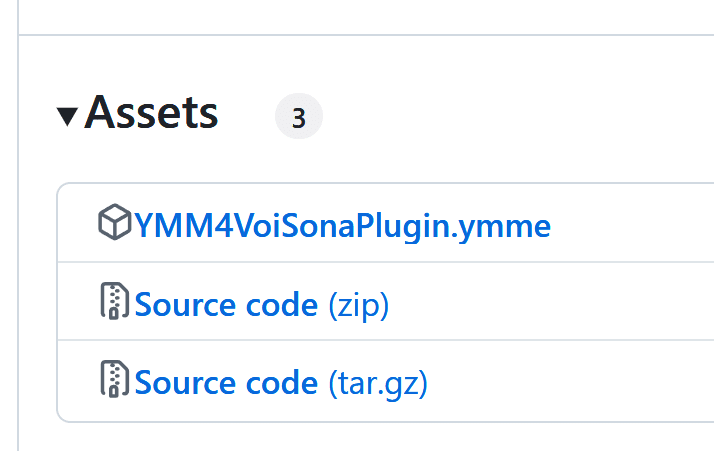Download the YMM4VoiSonaPlugin.ymme file
The height and width of the screenshot is (451, 714).
tap(342, 225)
